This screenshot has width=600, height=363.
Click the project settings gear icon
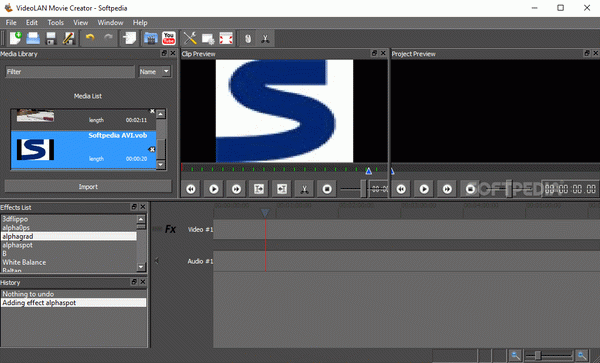(x=208, y=38)
